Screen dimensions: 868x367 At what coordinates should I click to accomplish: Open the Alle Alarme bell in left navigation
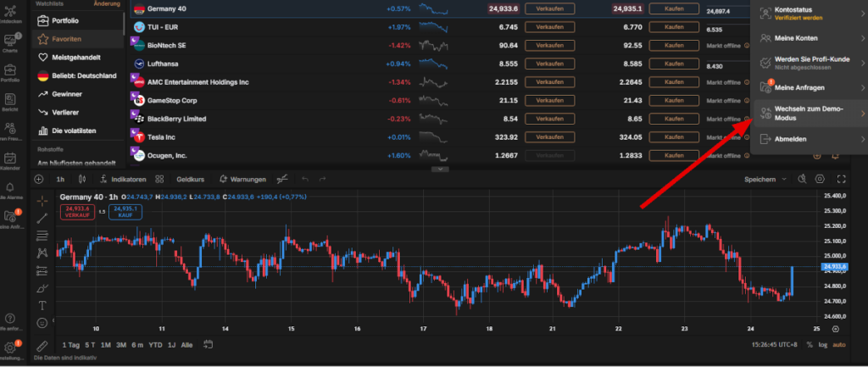click(10, 189)
